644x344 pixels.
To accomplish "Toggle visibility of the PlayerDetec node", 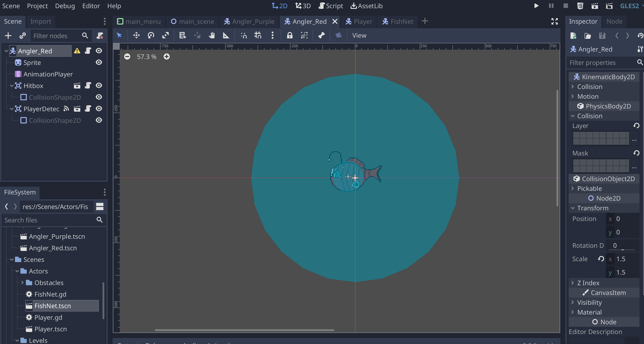I will tap(99, 109).
